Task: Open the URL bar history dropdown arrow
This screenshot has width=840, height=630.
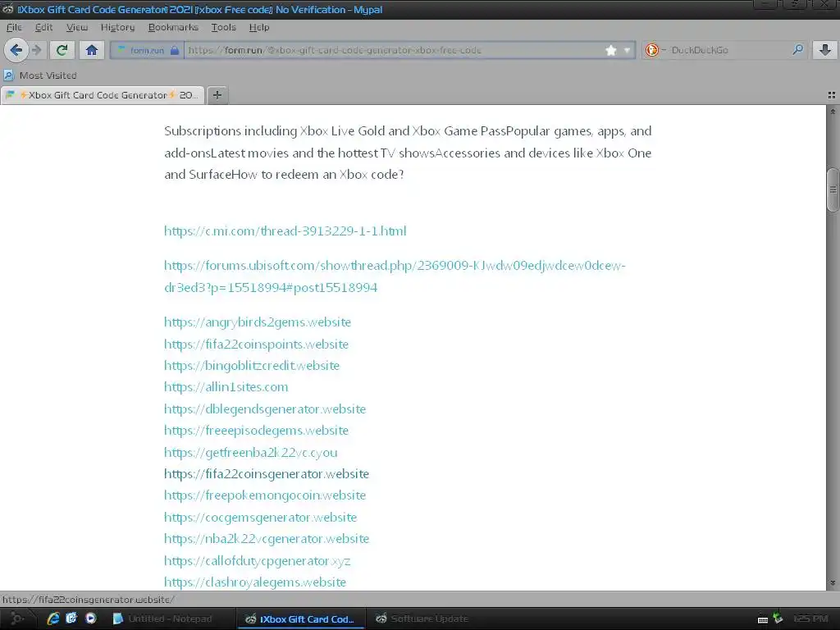Action: [x=627, y=50]
